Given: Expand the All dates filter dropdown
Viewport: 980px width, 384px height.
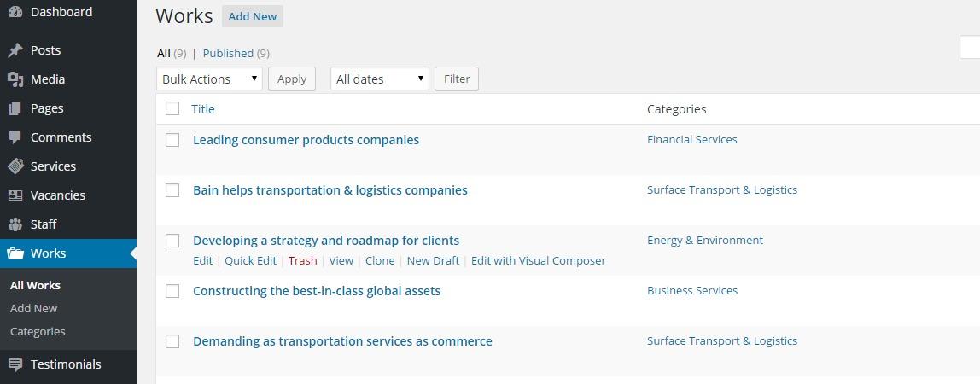Looking at the screenshot, I should click(380, 79).
